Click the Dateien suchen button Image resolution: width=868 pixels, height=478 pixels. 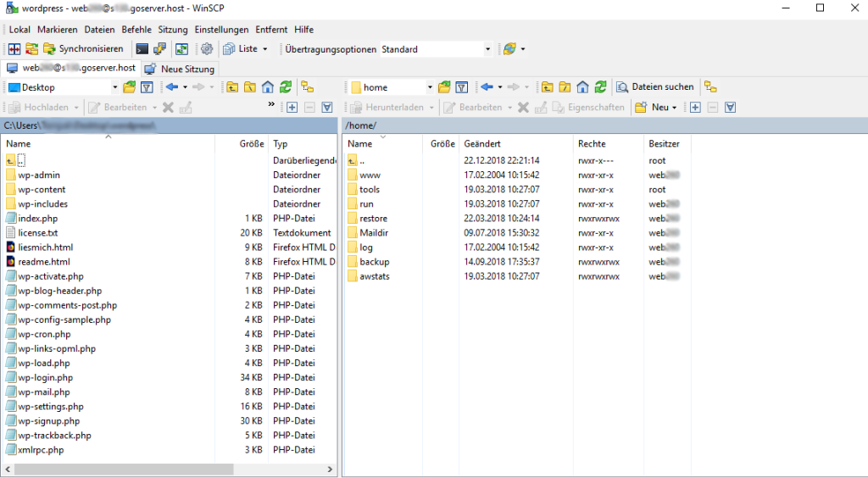[655, 87]
